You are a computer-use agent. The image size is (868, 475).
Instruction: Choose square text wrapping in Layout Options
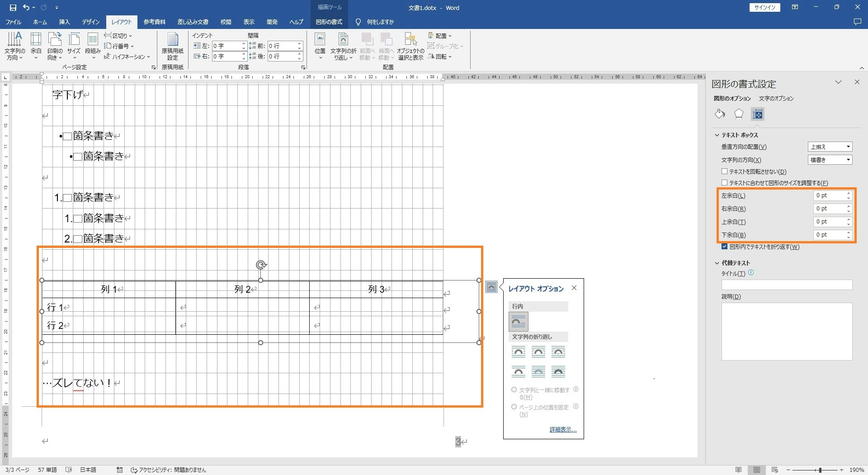(519, 351)
